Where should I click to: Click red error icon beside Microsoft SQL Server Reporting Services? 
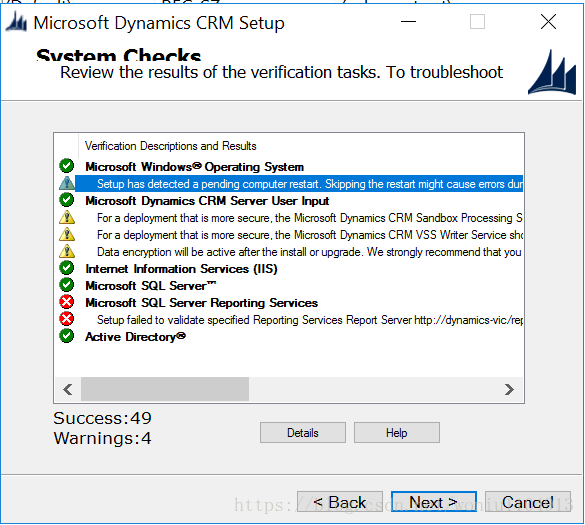point(67,302)
